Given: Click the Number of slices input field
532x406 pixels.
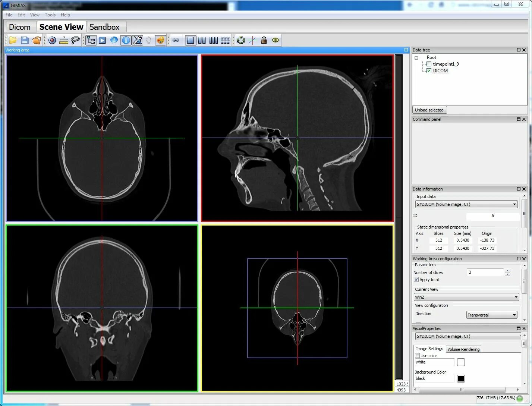Looking at the screenshot, I should click(485, 273).
